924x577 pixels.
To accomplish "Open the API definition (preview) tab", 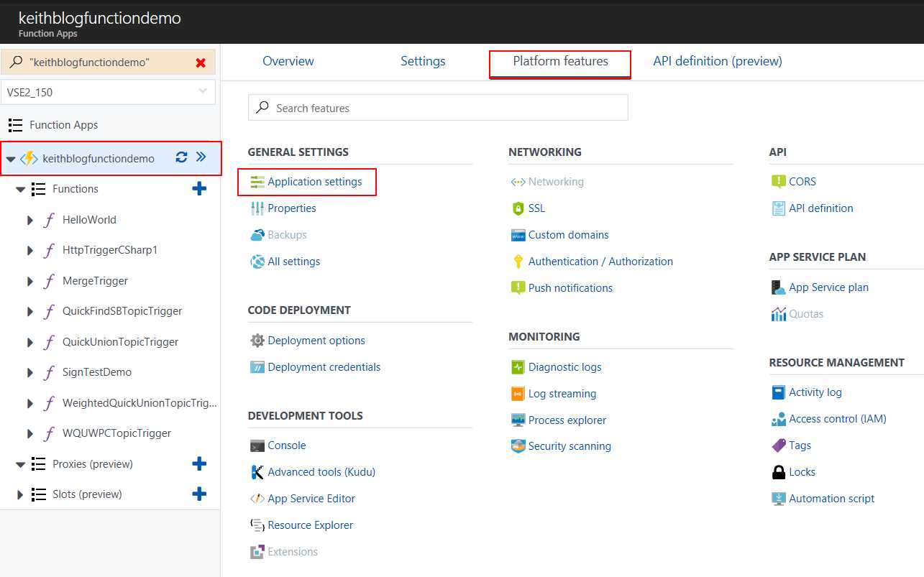I will point(717,61).
